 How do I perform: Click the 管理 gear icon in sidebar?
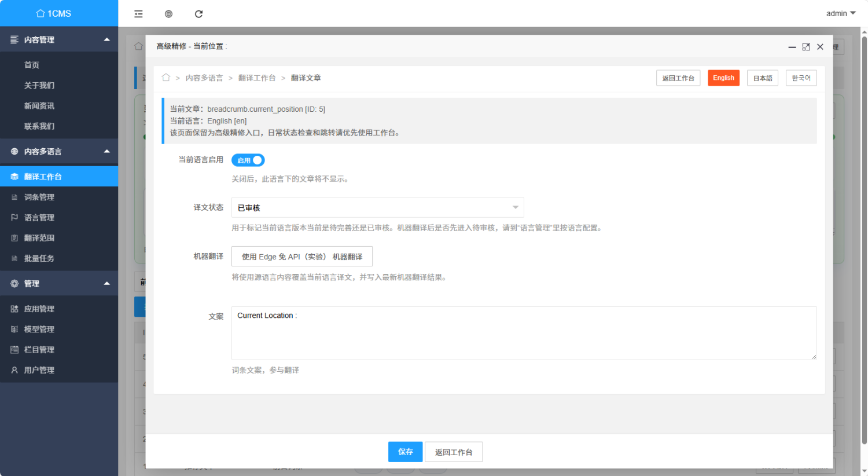[14, 284]
